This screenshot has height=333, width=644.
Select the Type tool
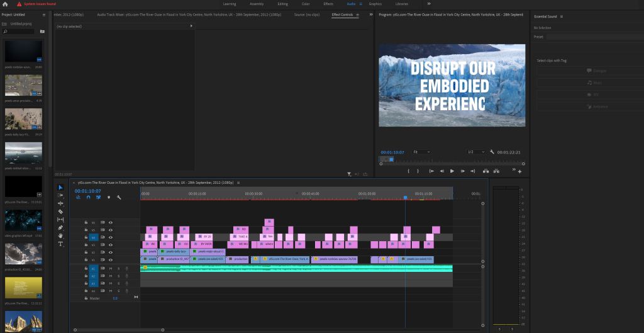tap(60, 244)
